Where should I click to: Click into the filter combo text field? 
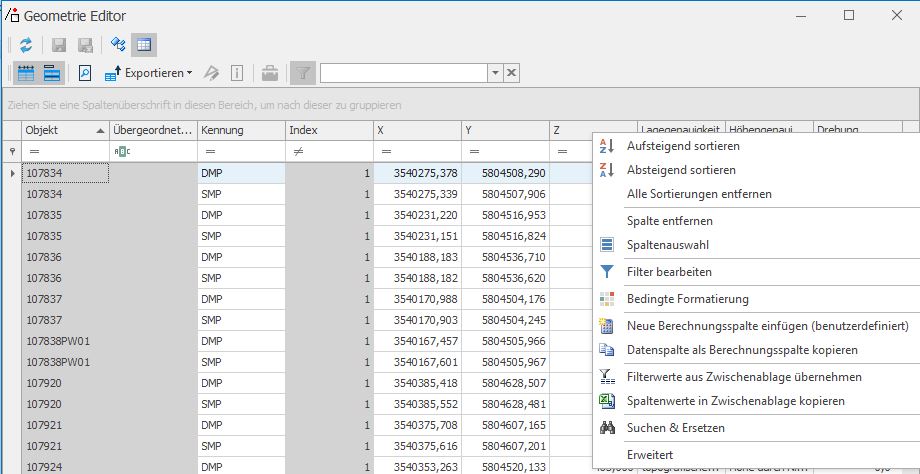click(x=403, y=73)
